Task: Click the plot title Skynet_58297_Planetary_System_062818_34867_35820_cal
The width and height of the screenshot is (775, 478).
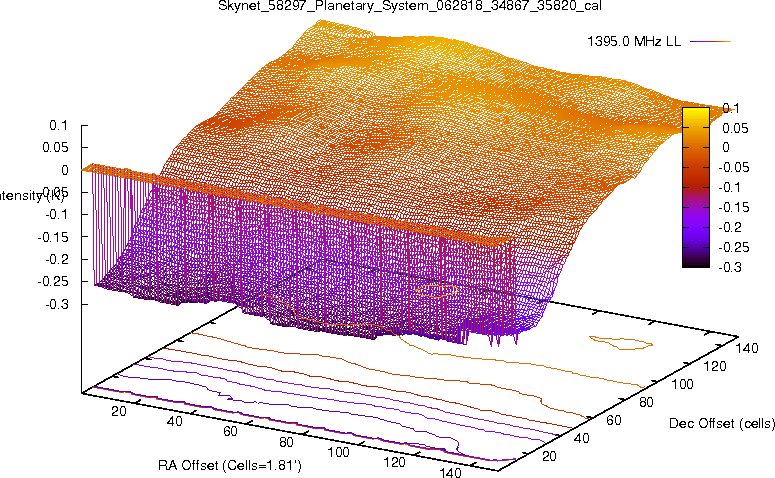Action: (410, 6)
